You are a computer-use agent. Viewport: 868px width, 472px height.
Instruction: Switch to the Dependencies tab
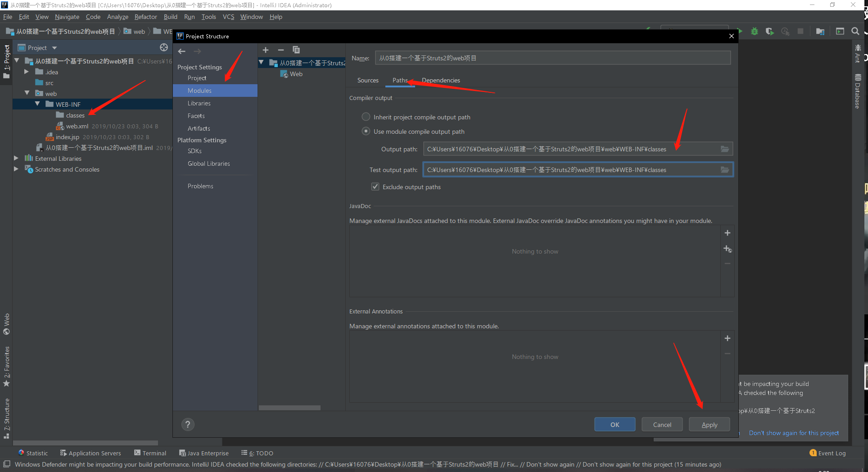point(441,80)
